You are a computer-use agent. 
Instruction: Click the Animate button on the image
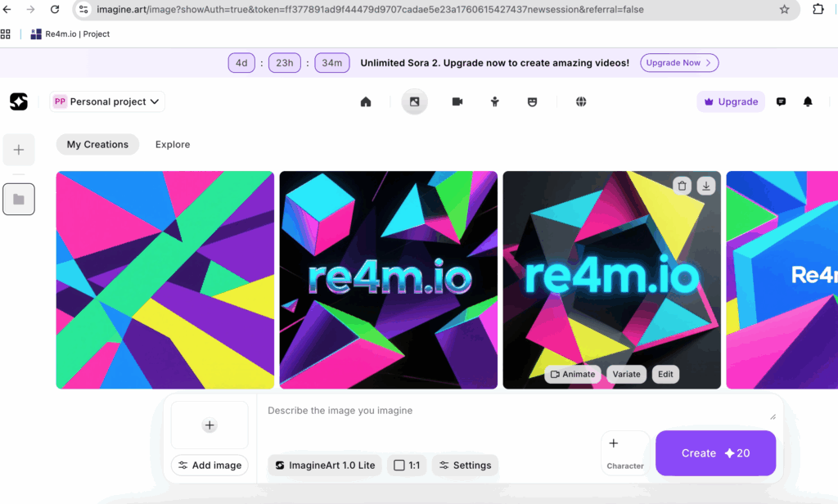click(x=572, y=374)
